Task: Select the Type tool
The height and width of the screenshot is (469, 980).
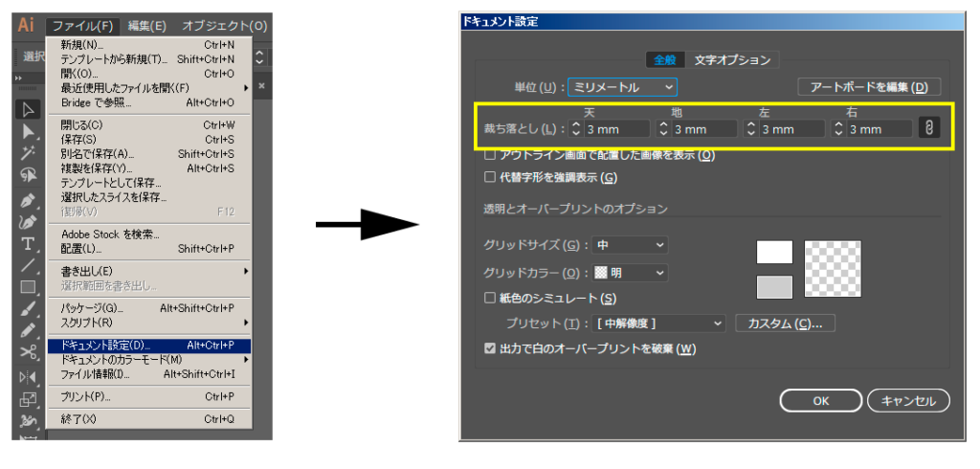Action: [28, 244]
